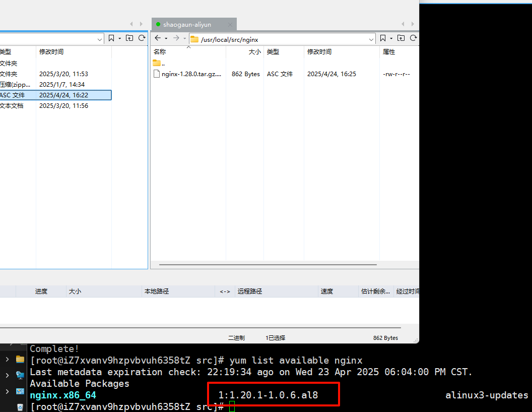Click bookmark icon in remote pane toolbar
Image resolution: width=532 pixels, height=412 pixels.
click(383, 38)
